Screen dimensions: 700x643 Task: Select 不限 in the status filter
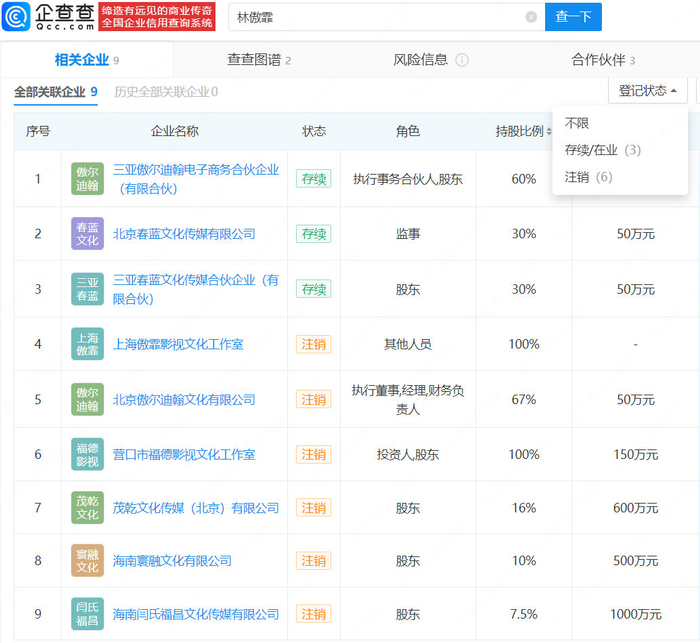(x=577, y=124)
